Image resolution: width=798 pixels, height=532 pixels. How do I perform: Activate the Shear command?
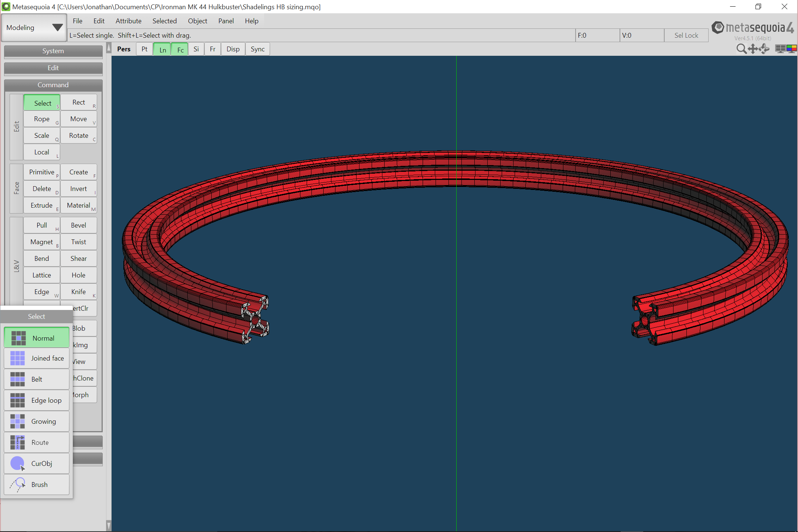[79, 259]
